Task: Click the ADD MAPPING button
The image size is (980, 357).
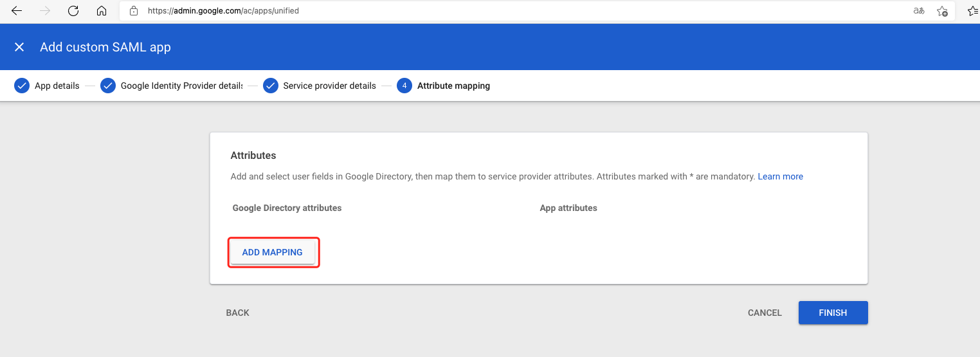Action: click(272, 252)
